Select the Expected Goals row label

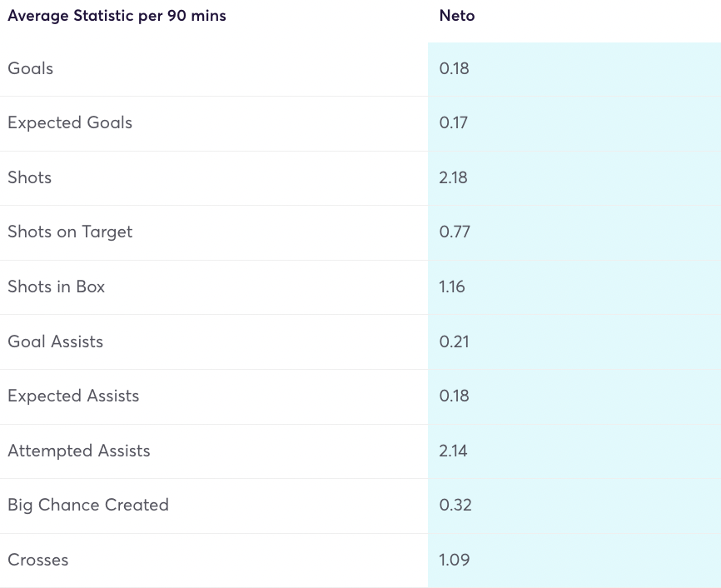pyautogui.click(x=70, y=122)
